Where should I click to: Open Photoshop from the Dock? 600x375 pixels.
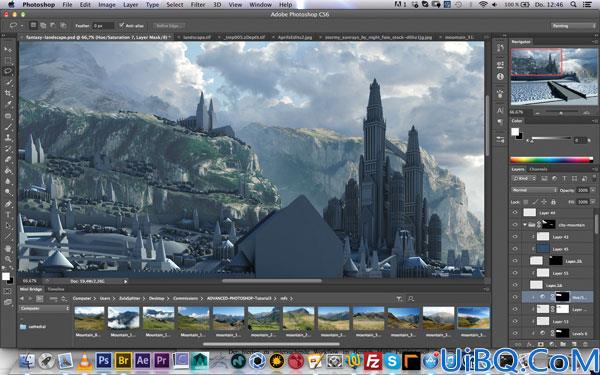click(x=104, y=360)
